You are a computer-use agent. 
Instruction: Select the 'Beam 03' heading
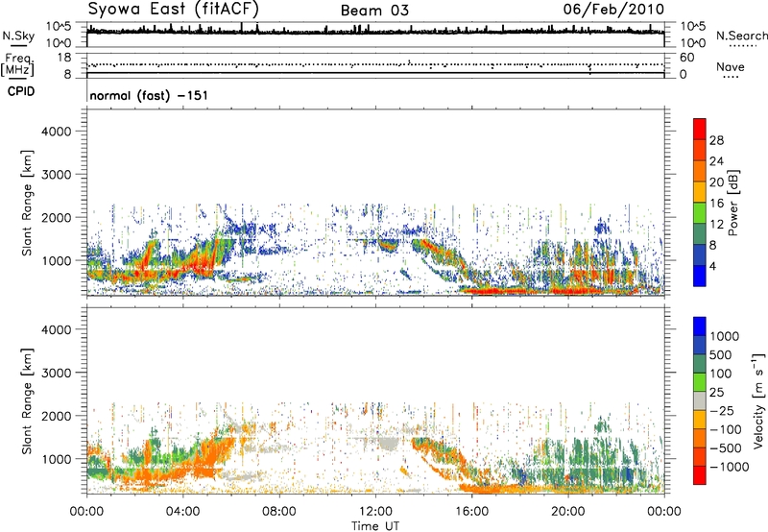[374, 11]
